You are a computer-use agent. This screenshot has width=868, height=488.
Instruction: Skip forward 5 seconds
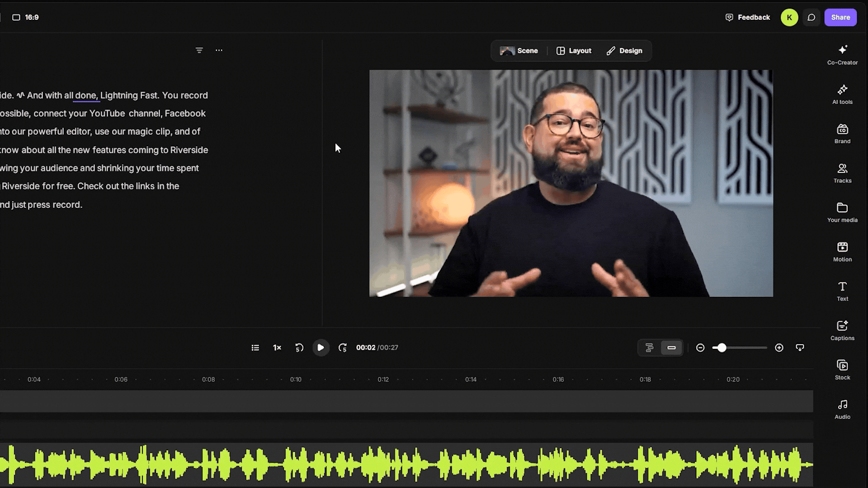tap(343, 347)
